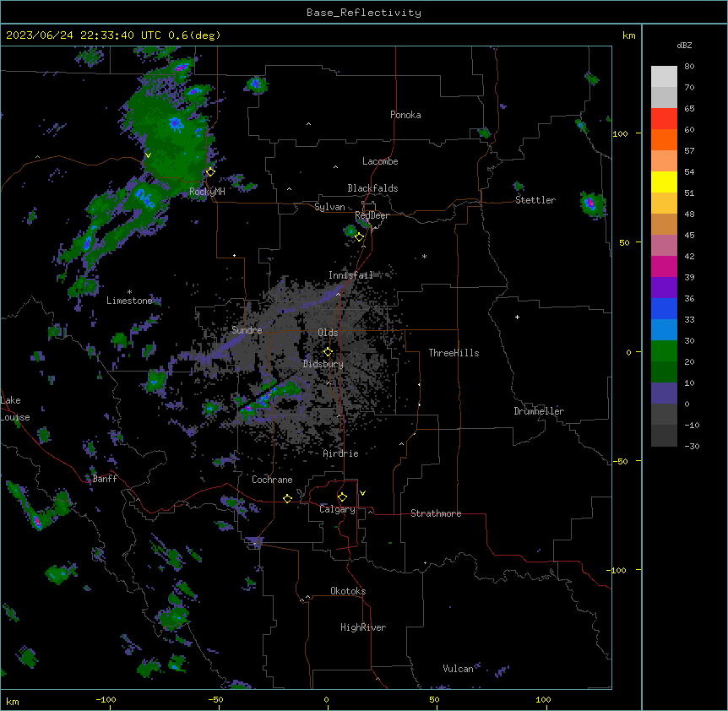Click the yellow v marker east of Calgary
The width and height of the screenshot is (728, 711).
click(362, 493)
